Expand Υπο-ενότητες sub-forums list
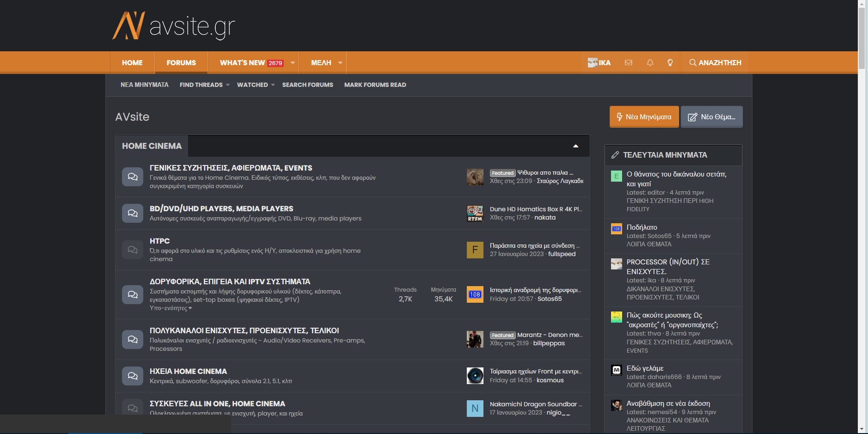The image size is (868, 434). [x=171, y=308]
